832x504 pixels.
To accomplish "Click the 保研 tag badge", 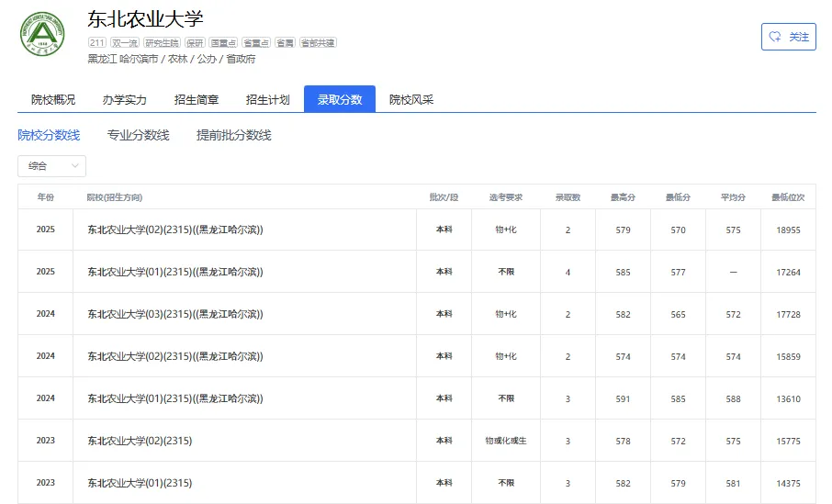I will click(195, 43).
